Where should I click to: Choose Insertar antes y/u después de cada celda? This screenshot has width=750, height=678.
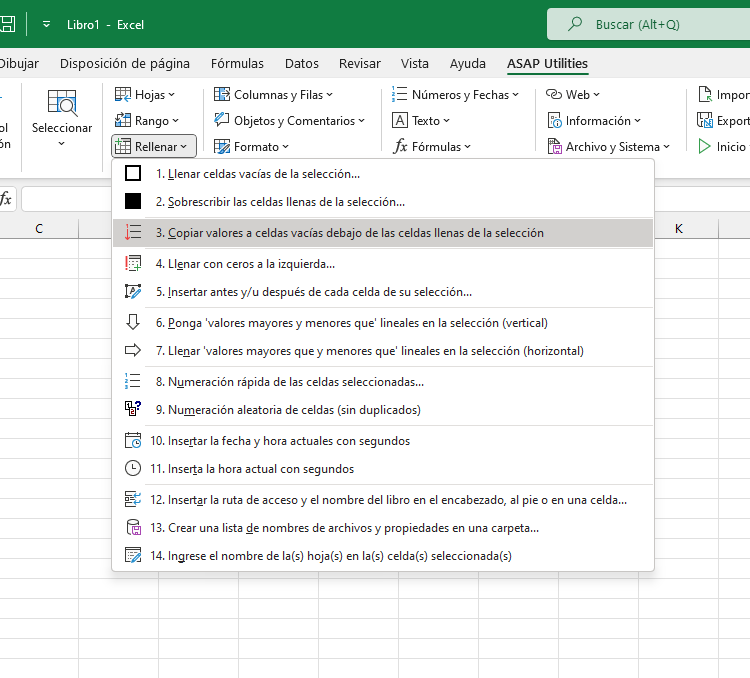pos(383,292)
